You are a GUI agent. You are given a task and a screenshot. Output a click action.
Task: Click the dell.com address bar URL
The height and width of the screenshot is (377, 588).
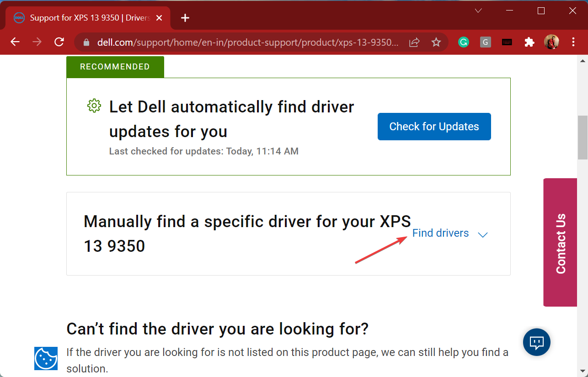[x=248, y=42]
